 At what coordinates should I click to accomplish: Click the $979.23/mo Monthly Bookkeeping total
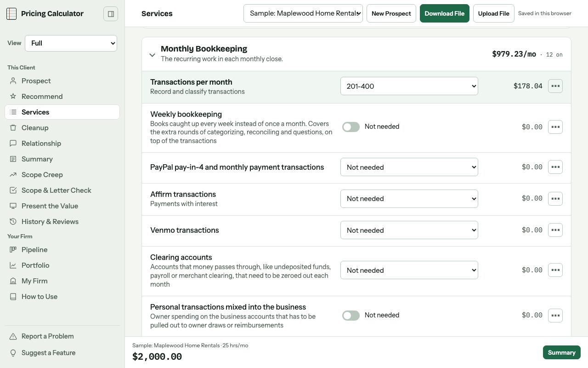pyautogui.click(x=514, y=54)
